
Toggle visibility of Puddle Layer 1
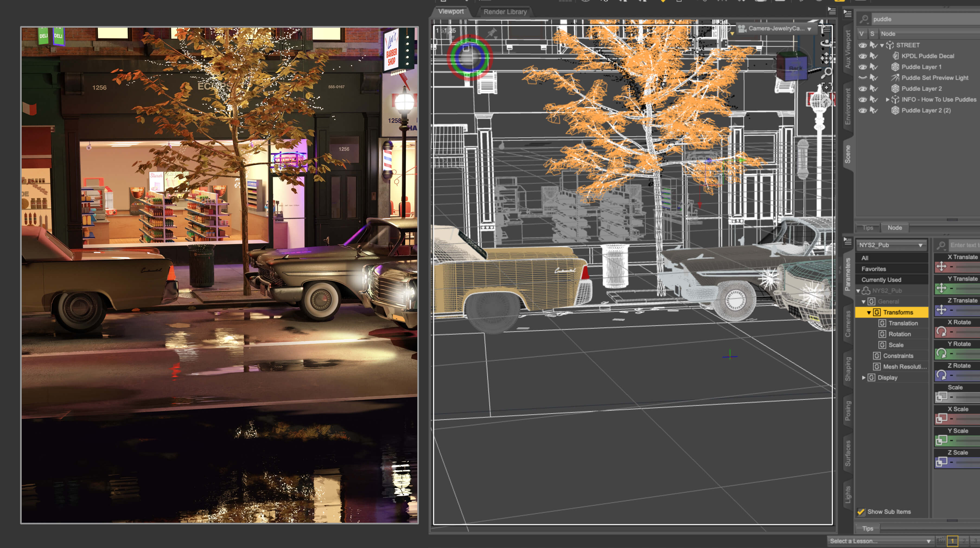pos(863,67)
